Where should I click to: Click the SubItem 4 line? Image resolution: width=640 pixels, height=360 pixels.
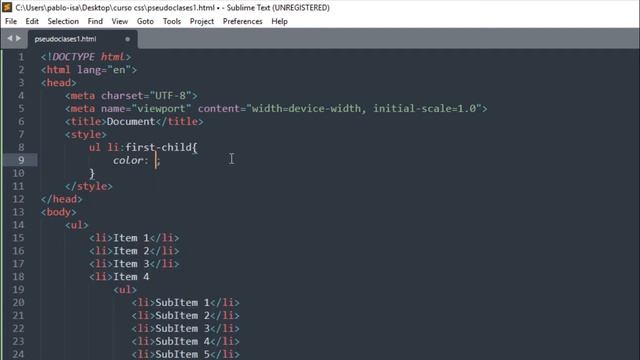(185, 341)
